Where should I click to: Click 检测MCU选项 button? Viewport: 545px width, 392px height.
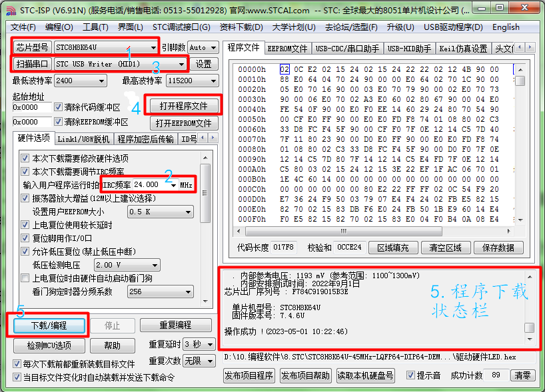coord(49,345)
